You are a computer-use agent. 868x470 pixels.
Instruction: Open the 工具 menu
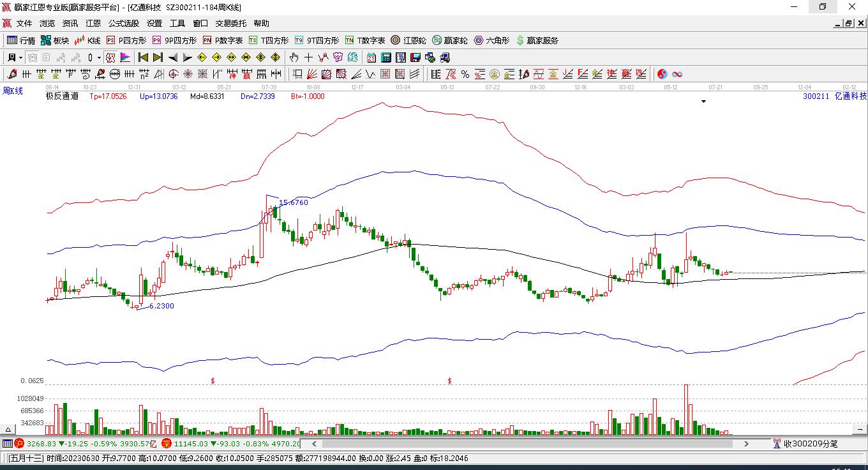(x=177, y=24)
